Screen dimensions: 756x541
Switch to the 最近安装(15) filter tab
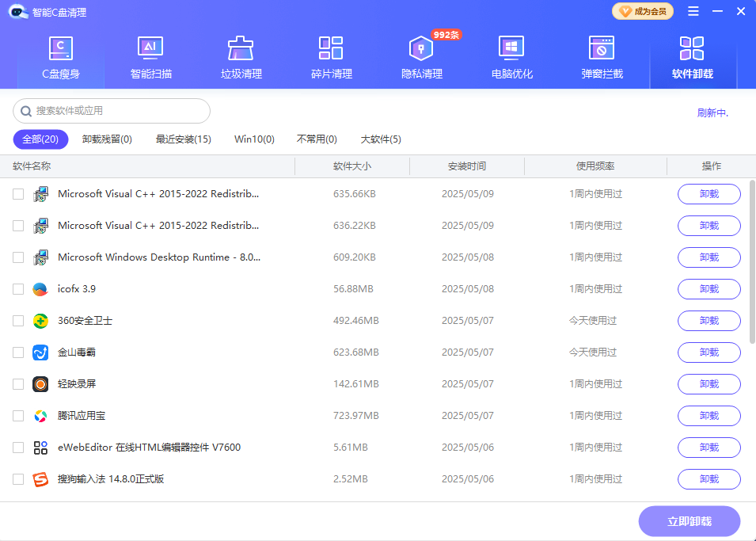coord(183,139)
